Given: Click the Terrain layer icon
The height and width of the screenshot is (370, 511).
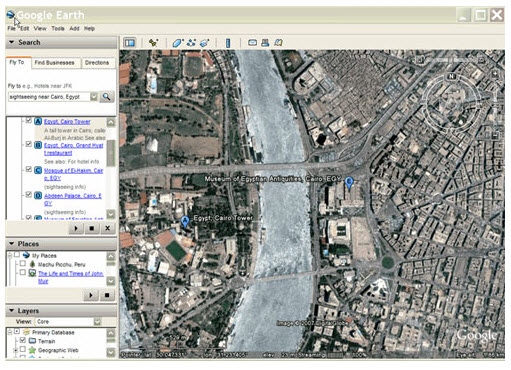Looking at the screenshot, I should pos(32,341).
